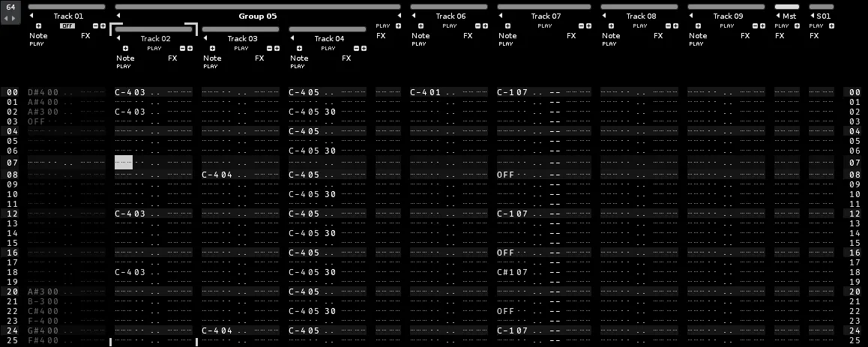868x347 pixels.
Task: Select the Track 08 header name
Action: coord(641,16)
